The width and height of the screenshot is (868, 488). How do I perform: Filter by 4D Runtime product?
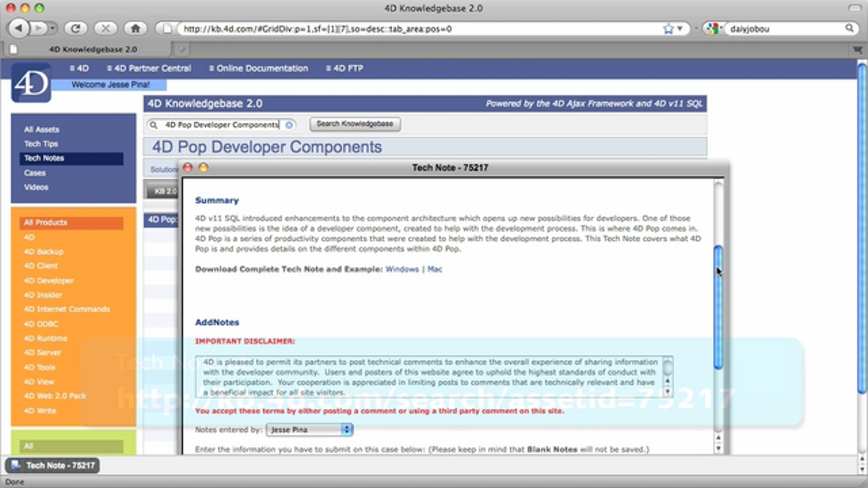(x=46, y=338)
